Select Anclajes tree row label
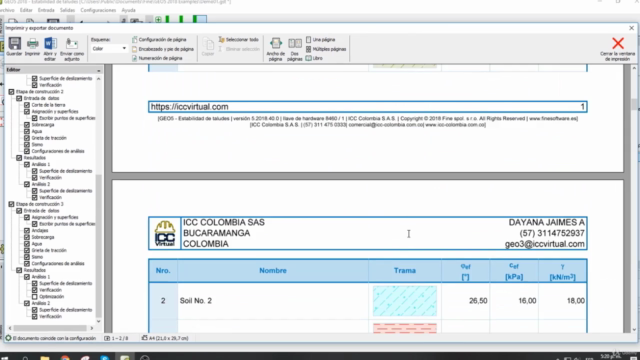Screen dimensions: 640x360 pos(40,231)
